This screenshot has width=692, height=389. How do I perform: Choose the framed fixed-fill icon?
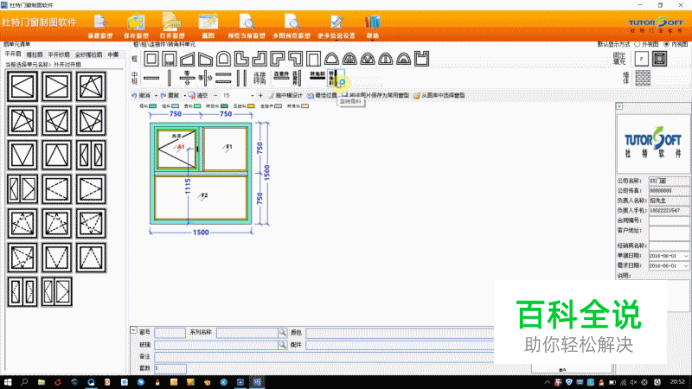tap(659, 59)
